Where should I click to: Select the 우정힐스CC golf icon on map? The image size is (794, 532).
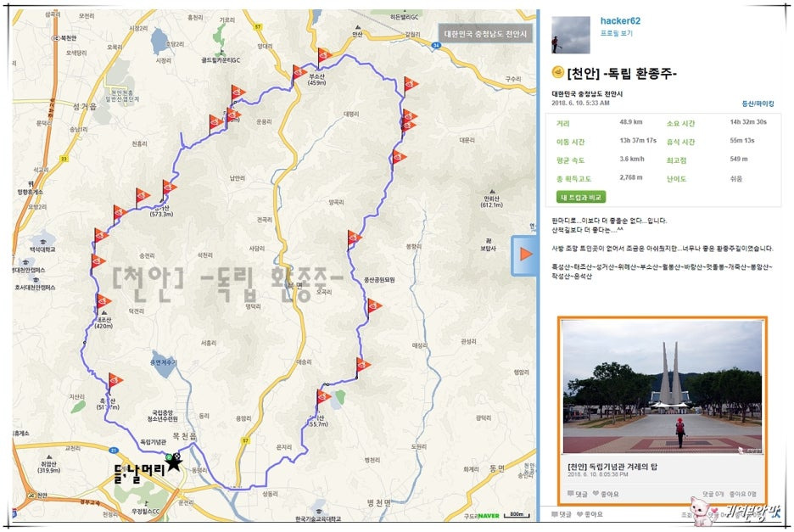pyautogui.click(x=146, y=504)
